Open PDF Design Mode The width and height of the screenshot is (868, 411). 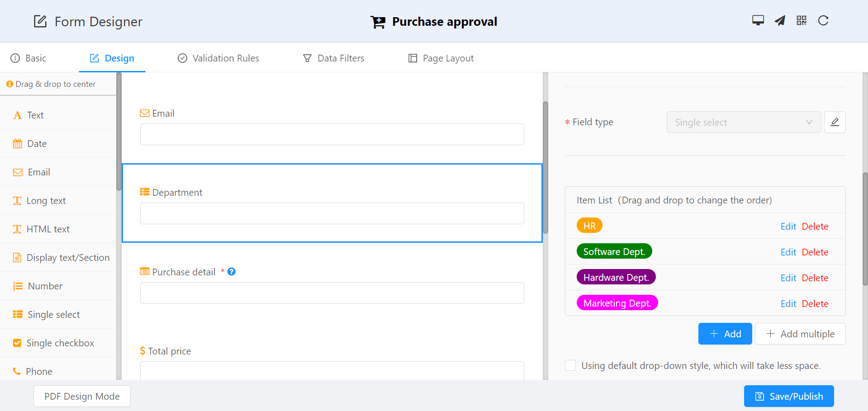tap(82, 396)
